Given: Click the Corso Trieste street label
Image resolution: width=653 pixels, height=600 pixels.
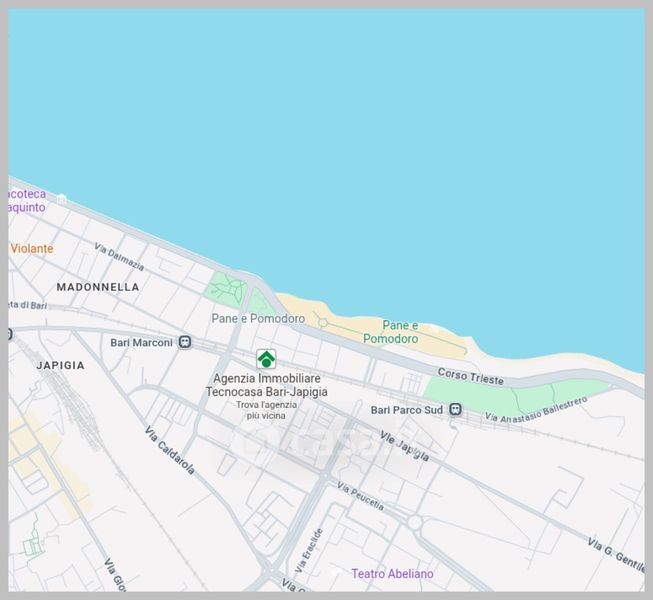Looking at the screenshot, I should 472,375.
